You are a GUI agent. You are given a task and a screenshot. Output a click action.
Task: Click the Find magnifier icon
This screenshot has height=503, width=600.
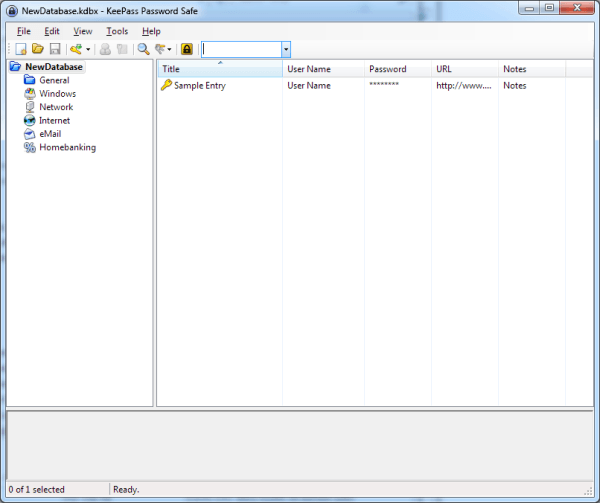[143, 49]
